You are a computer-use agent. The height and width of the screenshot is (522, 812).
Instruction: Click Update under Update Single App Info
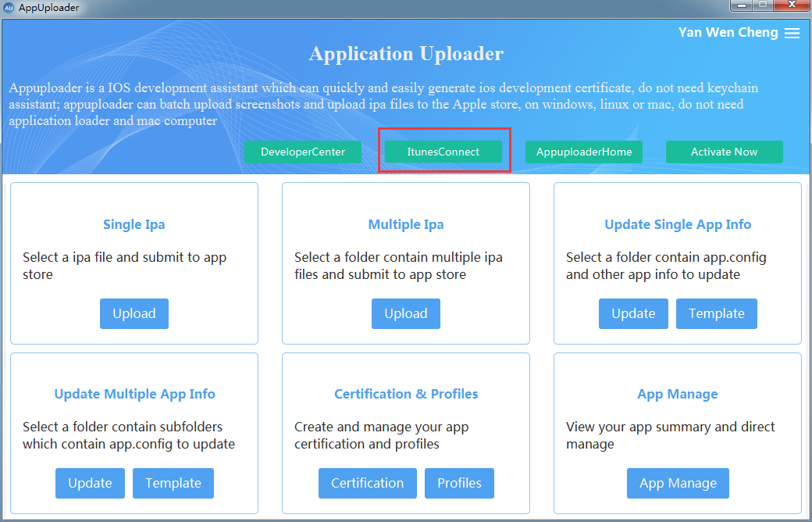coord(633,313)
